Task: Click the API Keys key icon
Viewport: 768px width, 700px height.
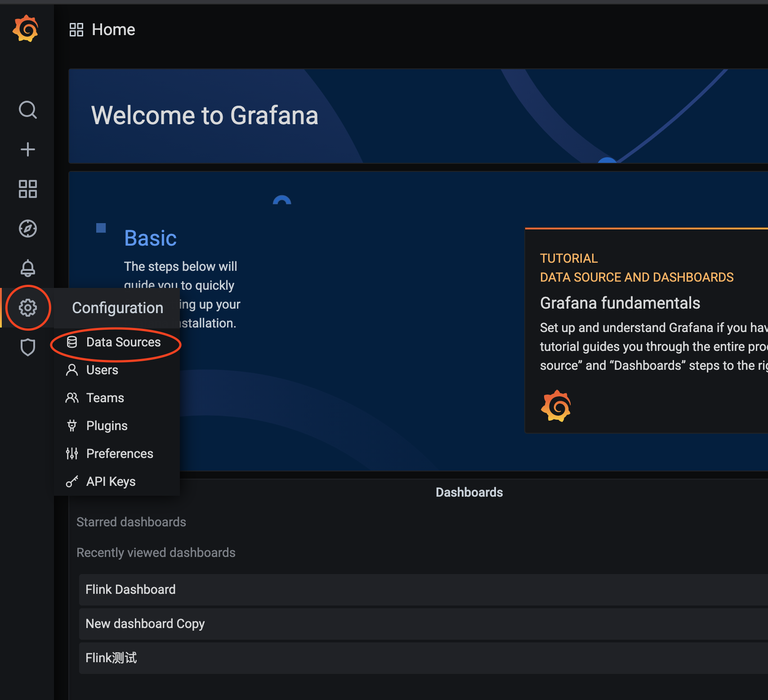Action: (x=72, y=481)
